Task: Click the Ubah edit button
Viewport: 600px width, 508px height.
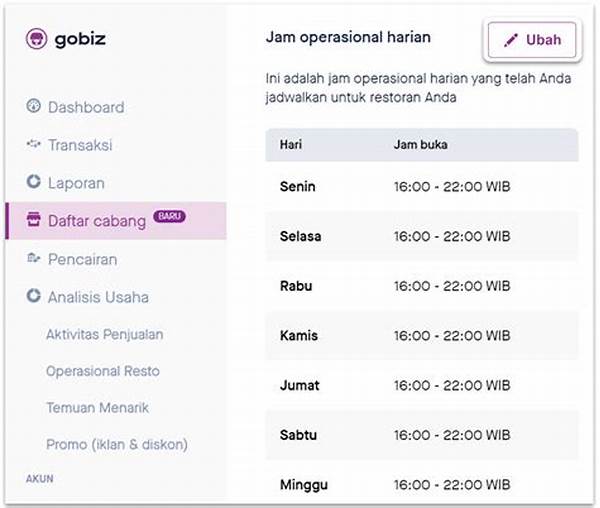Action: click(532, 40)
